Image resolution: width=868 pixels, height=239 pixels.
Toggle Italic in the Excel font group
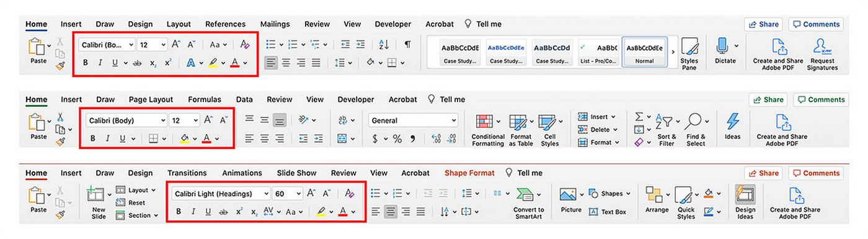(108, 138)
